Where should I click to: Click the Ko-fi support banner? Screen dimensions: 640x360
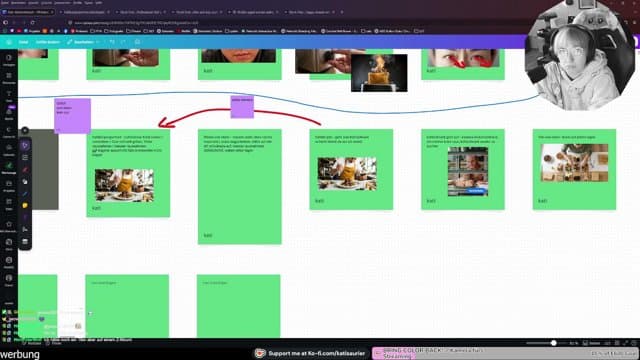(311, 353)
